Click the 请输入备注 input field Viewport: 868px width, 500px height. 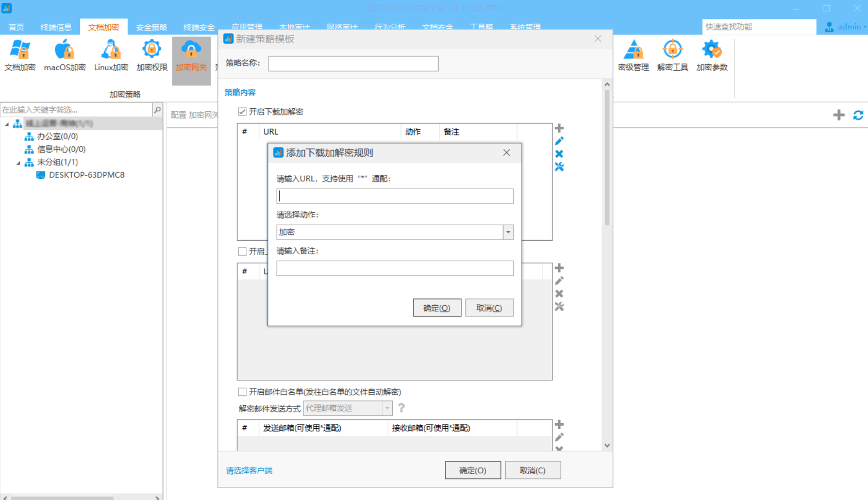coord(395,268)
